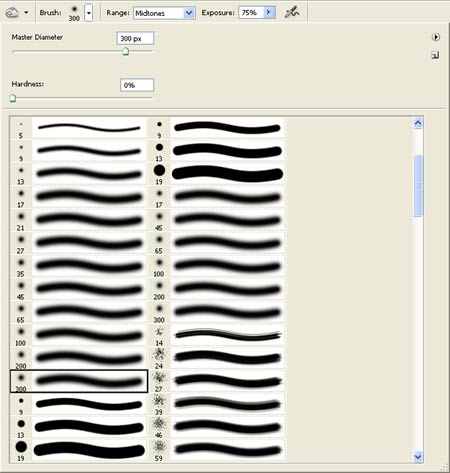Image resolution: width=450 pixels, height=473 pixels.
Task: Select soft 17 brush in right column
Action: 217,197
